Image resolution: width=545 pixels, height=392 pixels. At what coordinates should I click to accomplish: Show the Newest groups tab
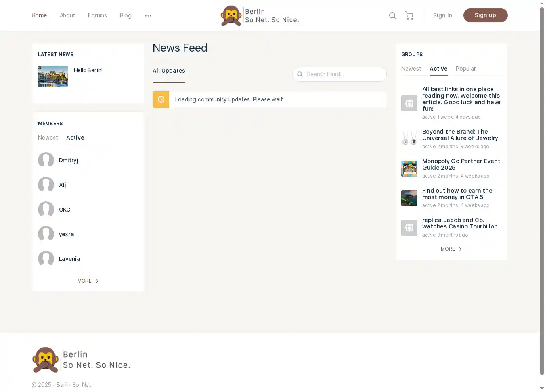(x=411, y=69)
